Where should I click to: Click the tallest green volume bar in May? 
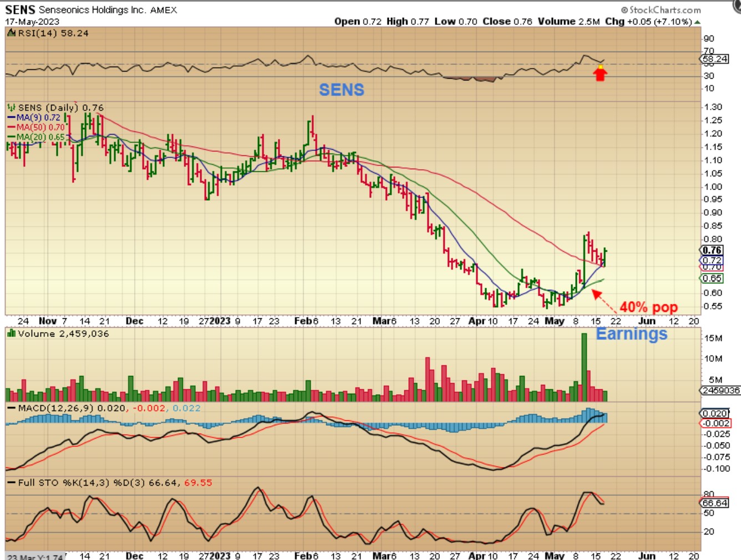584,367
